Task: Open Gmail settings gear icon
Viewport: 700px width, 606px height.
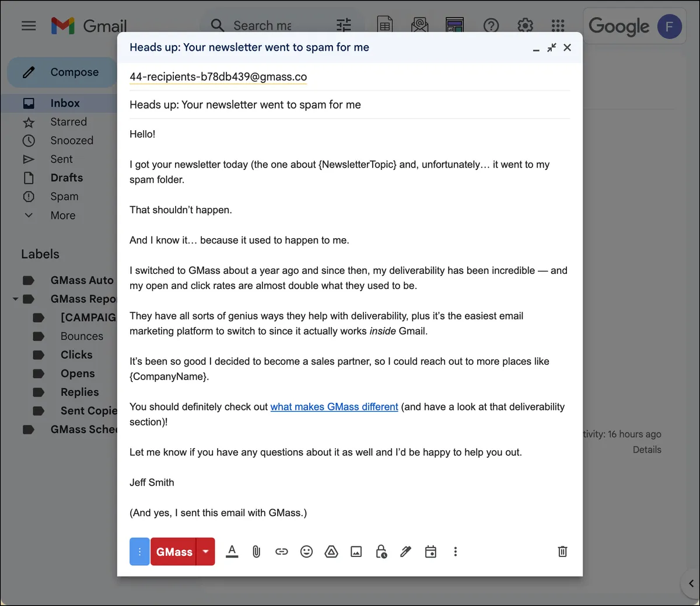Action: [x=525, y=26]
